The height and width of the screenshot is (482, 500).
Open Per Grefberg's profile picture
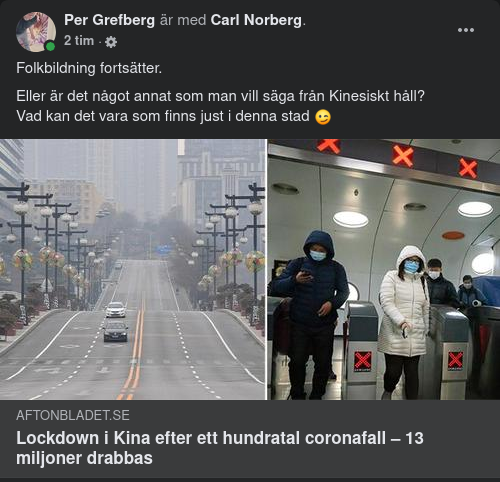coord(36,32)
